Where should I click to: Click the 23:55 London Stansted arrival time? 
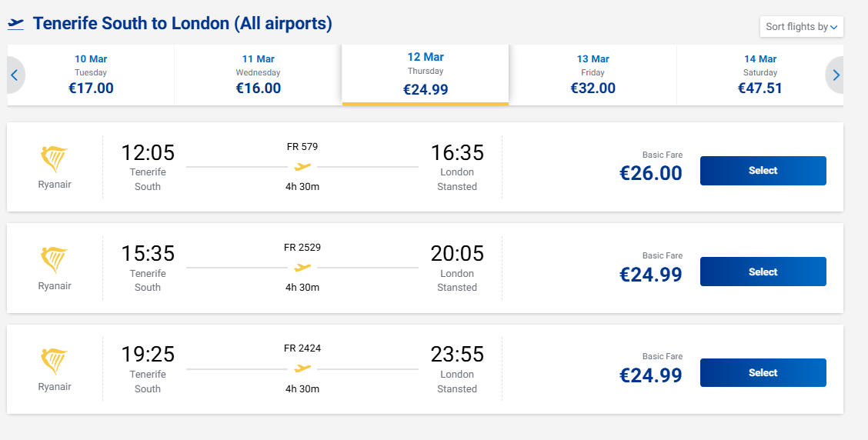tap(456, 355)
